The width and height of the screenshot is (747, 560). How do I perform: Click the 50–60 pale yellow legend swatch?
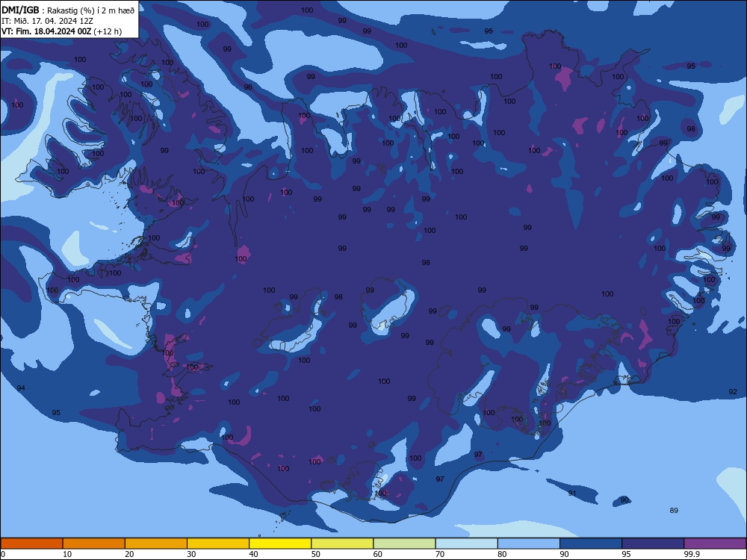point(342,544)
